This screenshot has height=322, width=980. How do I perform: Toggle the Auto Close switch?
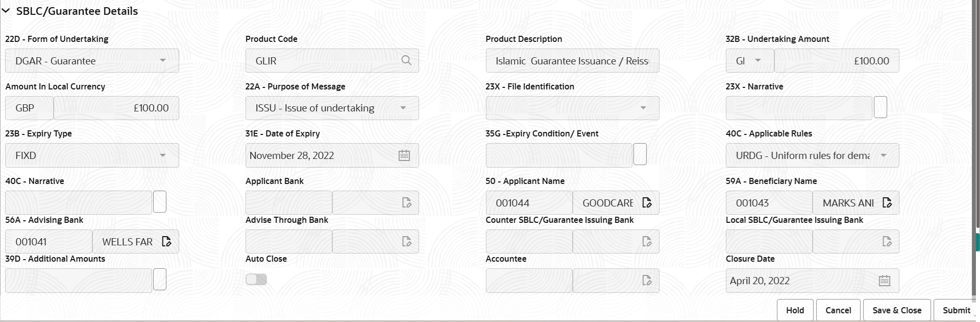pos(256,280)
